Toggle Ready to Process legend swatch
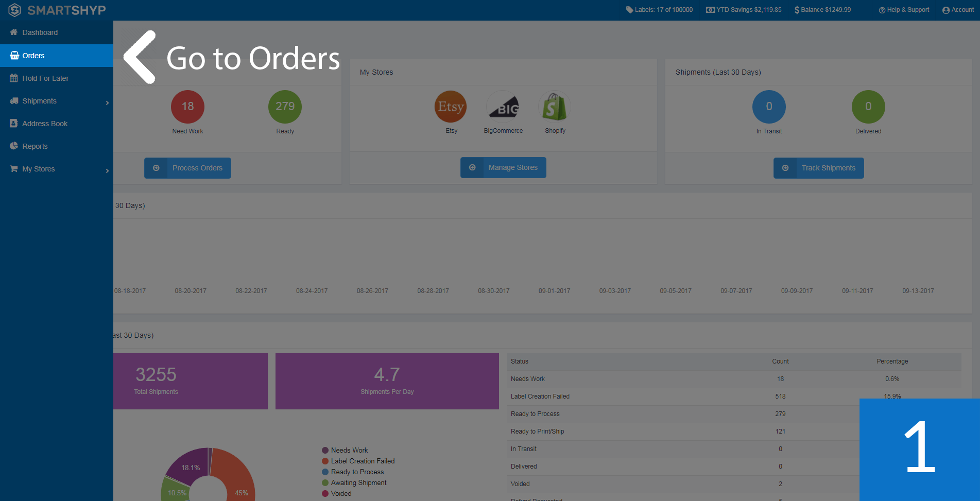This screenshot has height=501, width=980. pyautogui.click(x=325, y=472)
